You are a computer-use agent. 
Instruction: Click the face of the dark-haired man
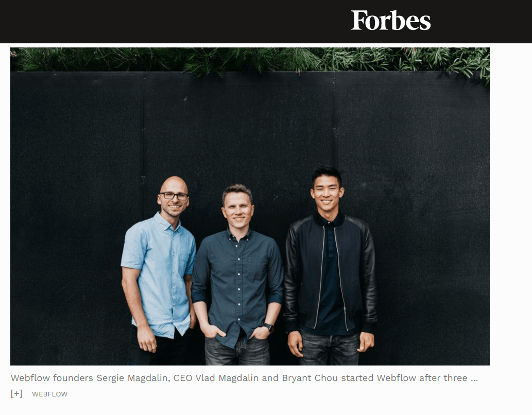pos(327,193)
